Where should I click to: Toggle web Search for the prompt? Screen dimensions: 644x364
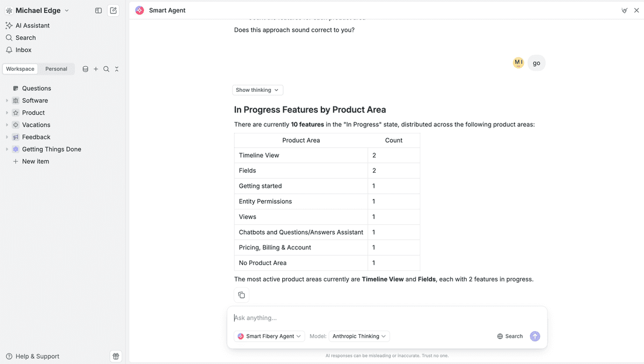pyautogui.click(x=509, y=336)
